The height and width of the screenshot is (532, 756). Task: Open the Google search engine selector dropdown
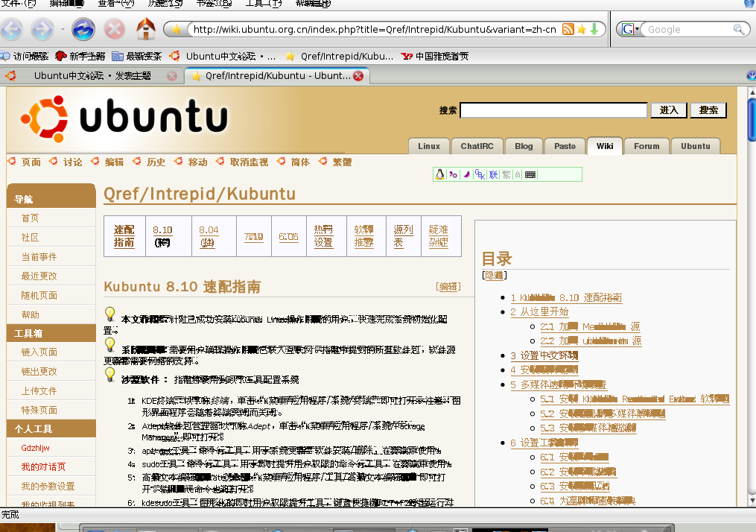pyautogui.click(x=630, y=29)
